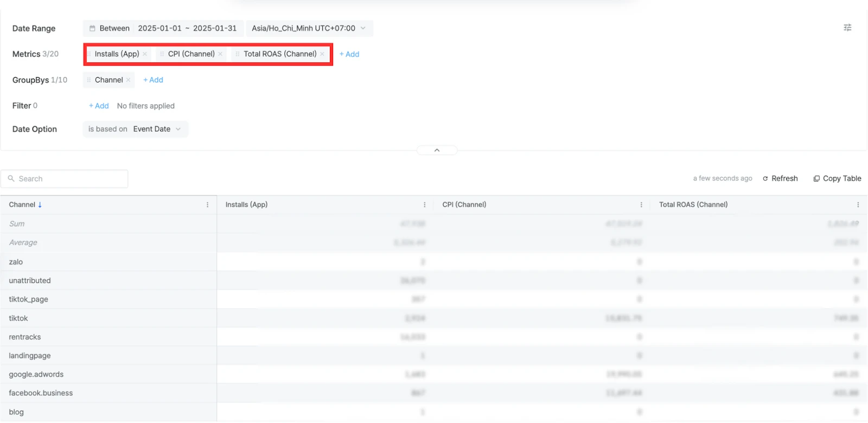Image resolution: width=868 pixels, height=423 pixels.
Task: Open Channel column options menu
Action: click(207, 205)
